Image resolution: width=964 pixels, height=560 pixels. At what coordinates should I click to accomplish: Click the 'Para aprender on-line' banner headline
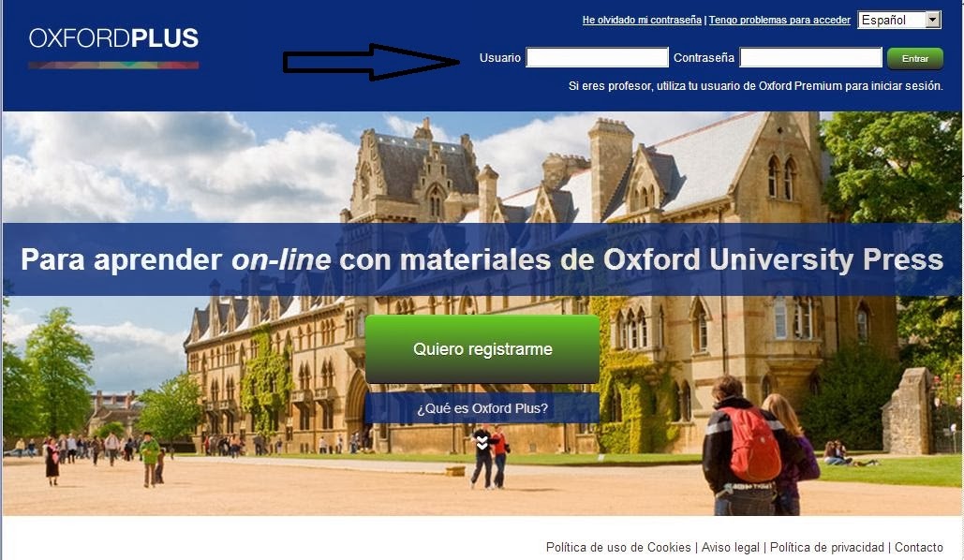point(482,259)
